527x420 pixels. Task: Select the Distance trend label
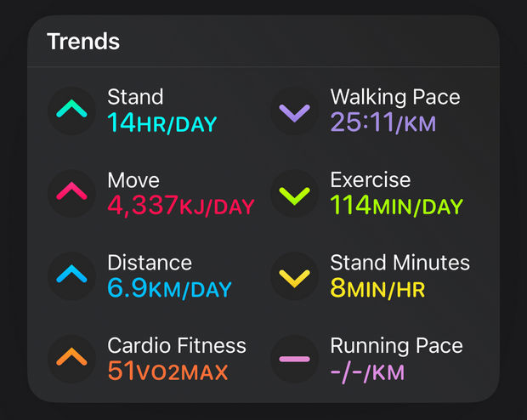point(150,263)
